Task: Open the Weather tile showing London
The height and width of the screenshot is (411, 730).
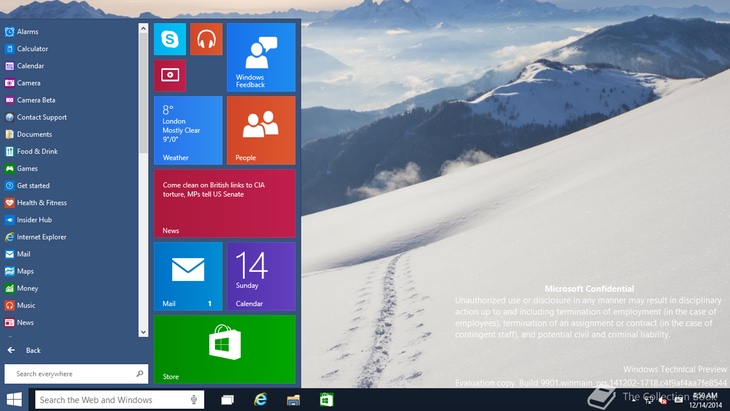Action: pos(188,130)
